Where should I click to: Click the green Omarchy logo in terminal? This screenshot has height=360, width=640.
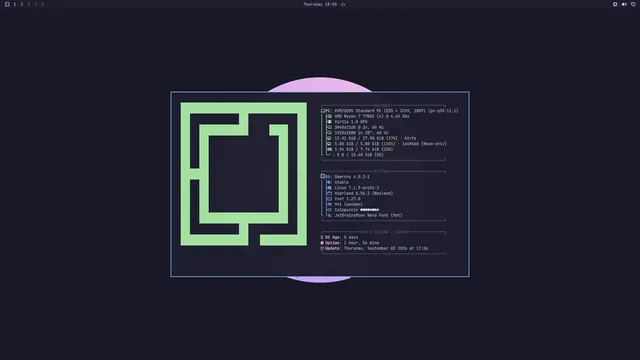tap(244, 174)
